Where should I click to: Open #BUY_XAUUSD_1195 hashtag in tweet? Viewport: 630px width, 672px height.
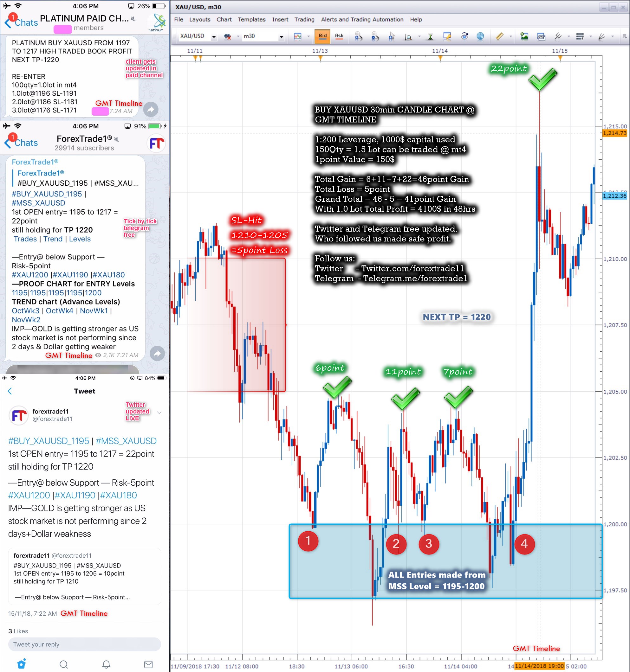point(49,441)
